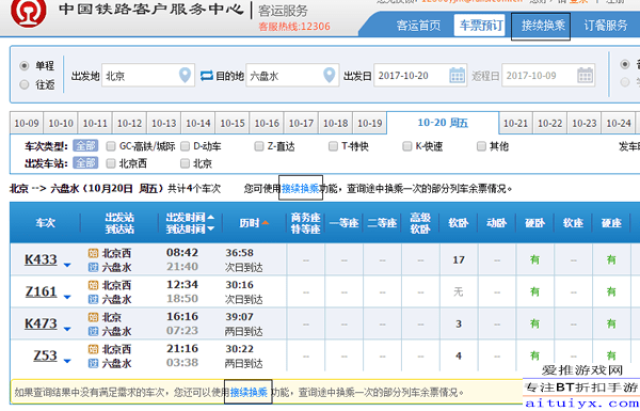This screenshot has height=411, width=640.
Task: Click the pass-through icon beside Z53 六盘水
Action: [x=93, y=363]
